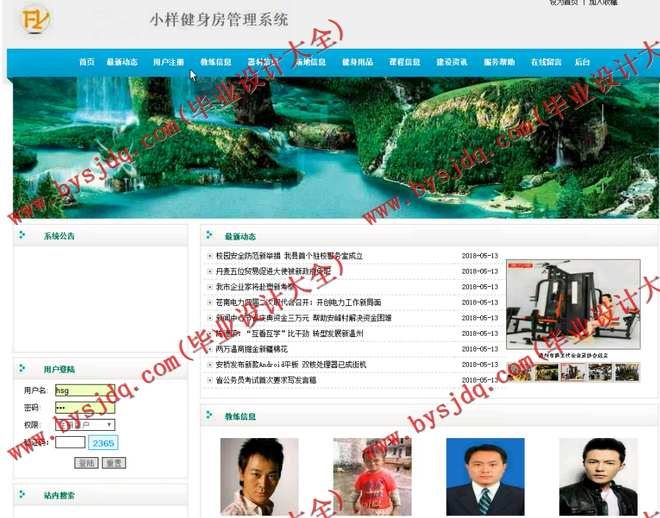Open 用户注册 navigation item
This screenshot has width=660, height=518.
[168, 62]
